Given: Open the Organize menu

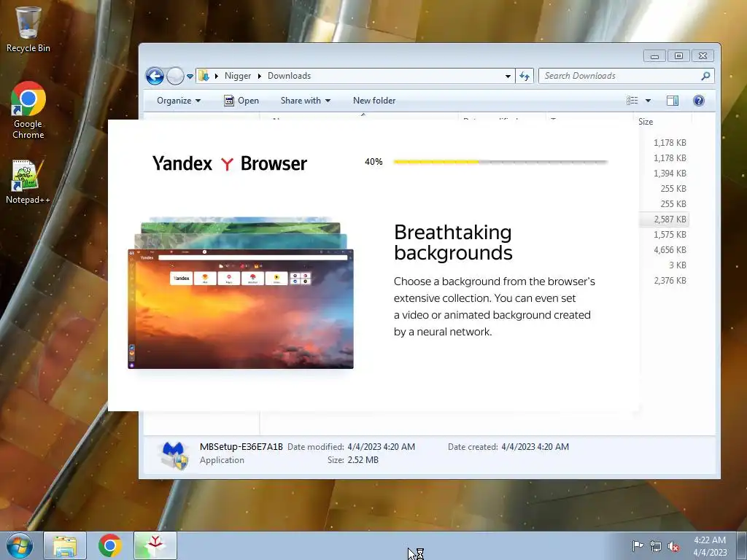Looking at the screenshot, I should pyautogui.click(x=179, y=101).
